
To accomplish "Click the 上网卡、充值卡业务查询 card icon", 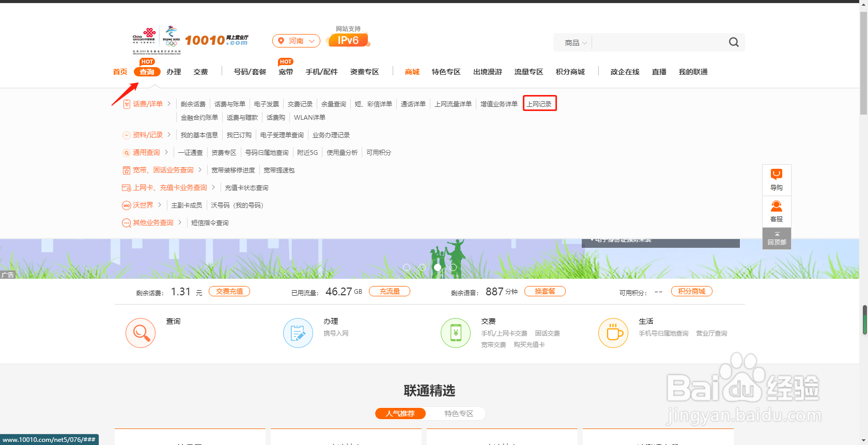I will pyautogui.click(x=127, y=188).
